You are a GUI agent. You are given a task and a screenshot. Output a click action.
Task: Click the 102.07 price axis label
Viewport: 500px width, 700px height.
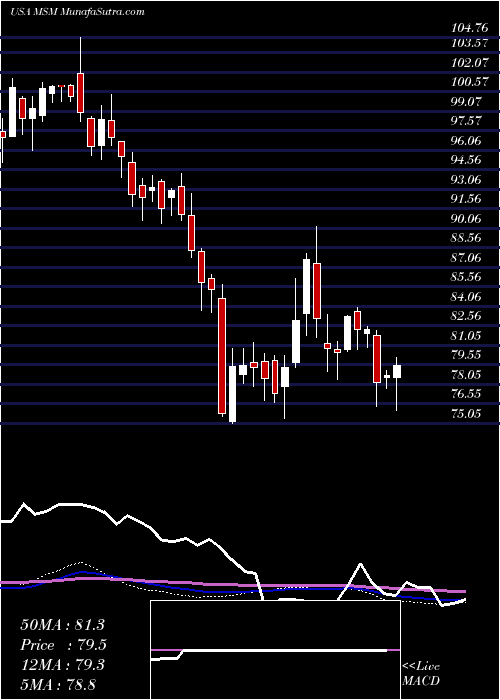tap(472, 63)
